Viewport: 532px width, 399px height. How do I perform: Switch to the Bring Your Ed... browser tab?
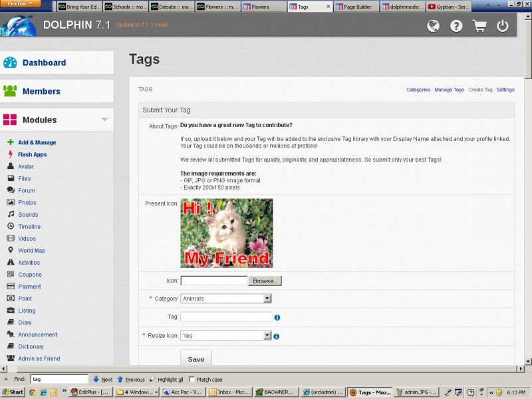coord(78,7)
